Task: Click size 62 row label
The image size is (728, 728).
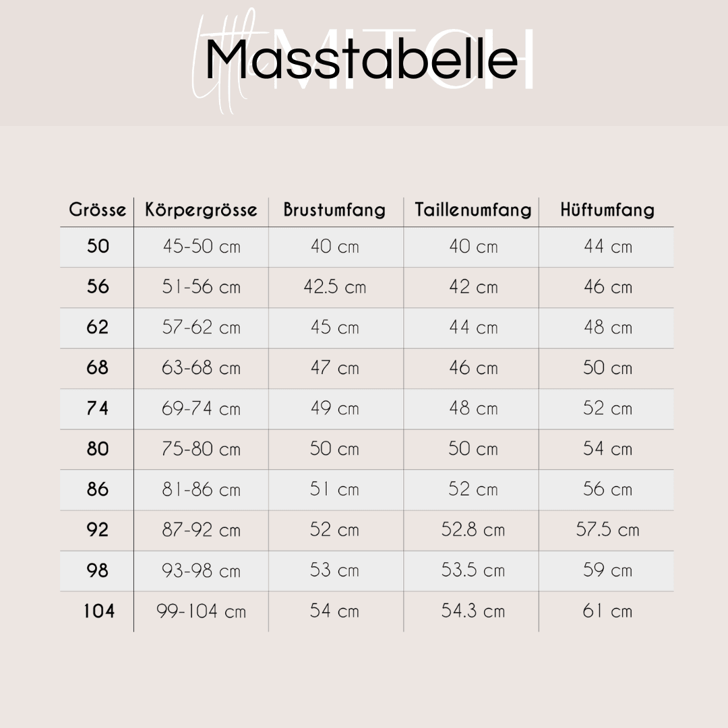Action: tap(98, 328)
